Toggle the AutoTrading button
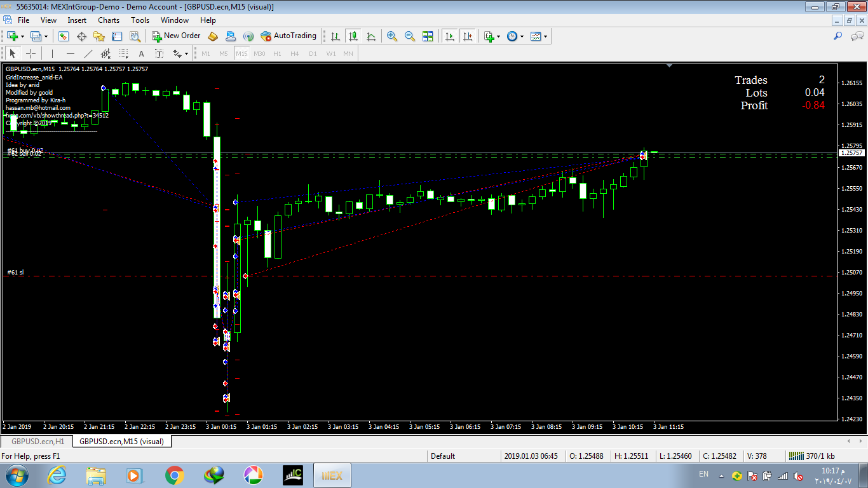868x488 pixels. click(x=288, y=36)
